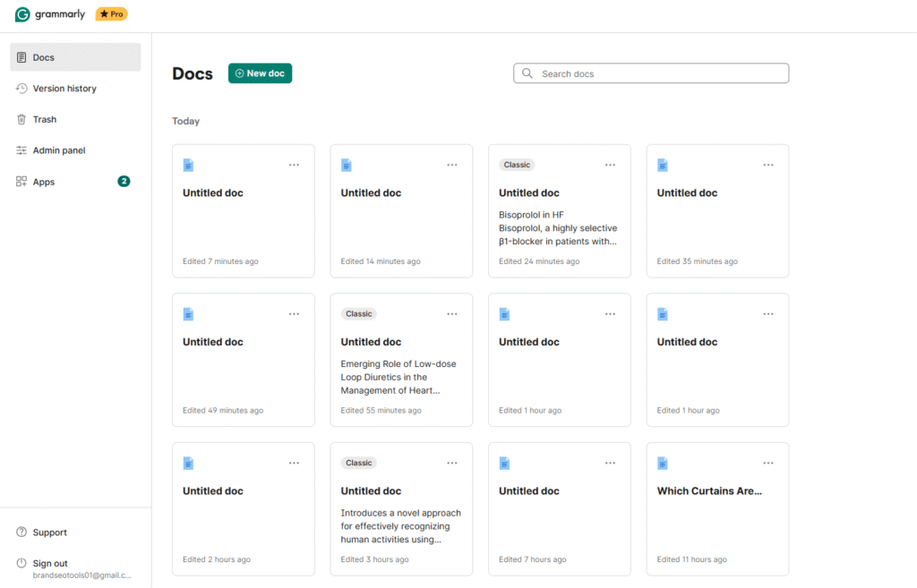Click the search magnifier icon

[x=527, y=73]
